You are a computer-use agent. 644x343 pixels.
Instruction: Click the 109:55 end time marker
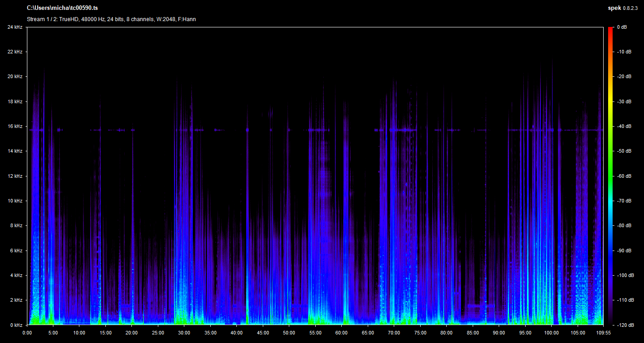coord(602,333)
